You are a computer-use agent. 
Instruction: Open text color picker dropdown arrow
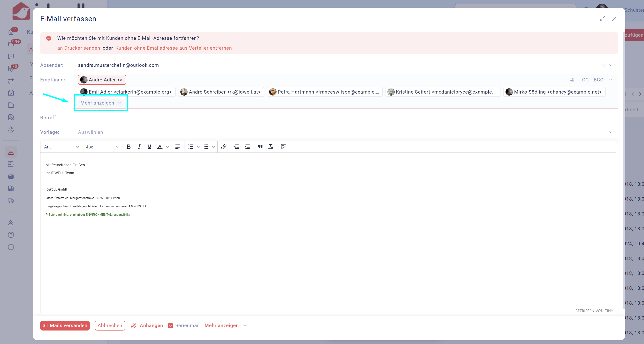[167, 147]
